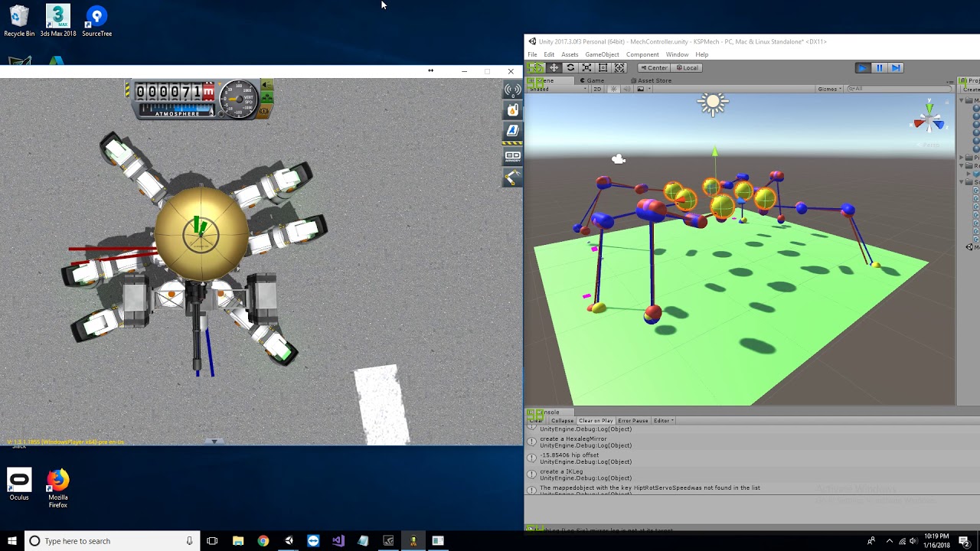This screenshot has width=980, height=551.
Task: Open the Component menu
Action: click(642, 54)
